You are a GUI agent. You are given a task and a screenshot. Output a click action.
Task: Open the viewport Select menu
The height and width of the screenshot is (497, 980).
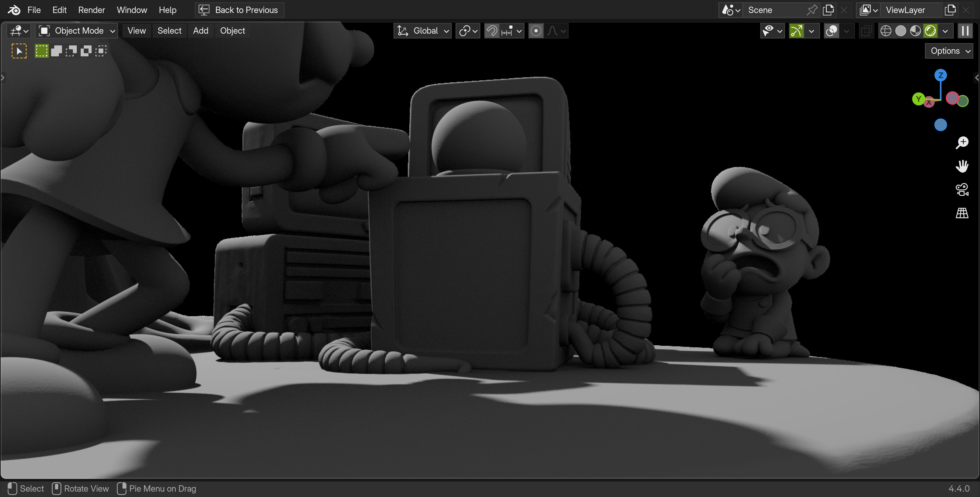169,31
